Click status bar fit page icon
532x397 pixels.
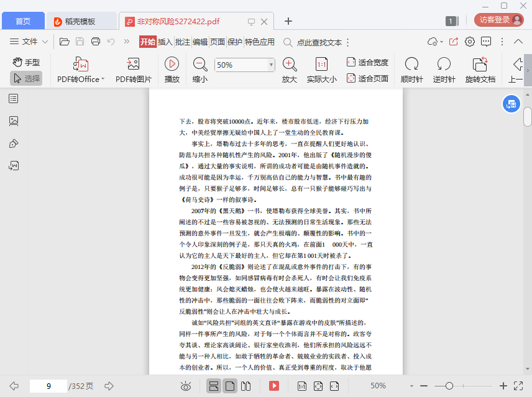pos(318,386)
